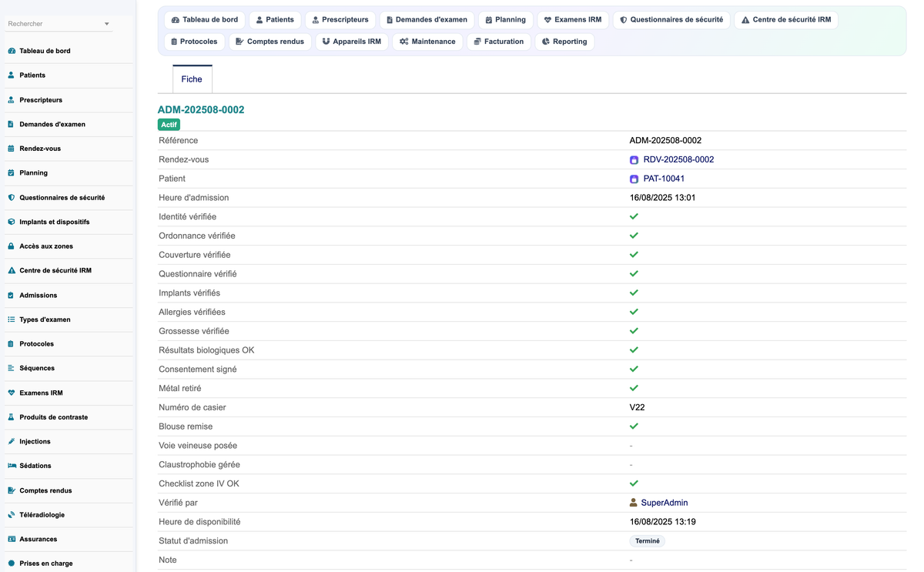
Task: Open Comptes rendus in top menu
Action: coord(269,42)
